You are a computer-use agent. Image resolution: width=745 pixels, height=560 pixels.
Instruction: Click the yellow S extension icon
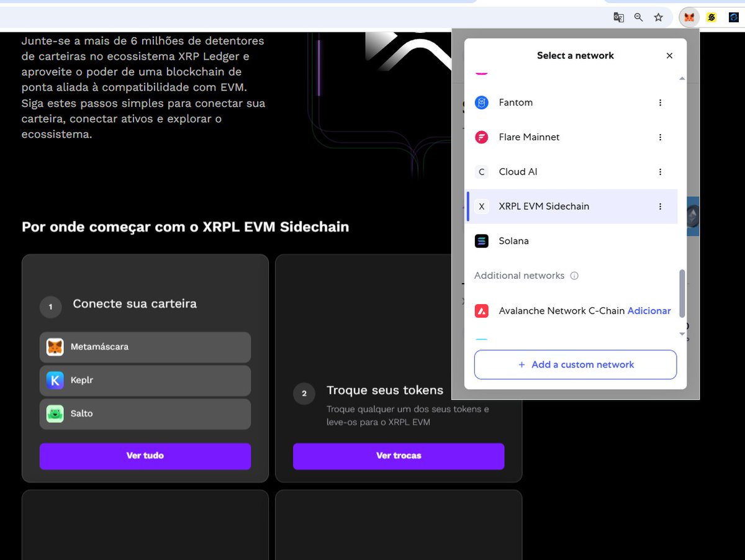(711, 17)
